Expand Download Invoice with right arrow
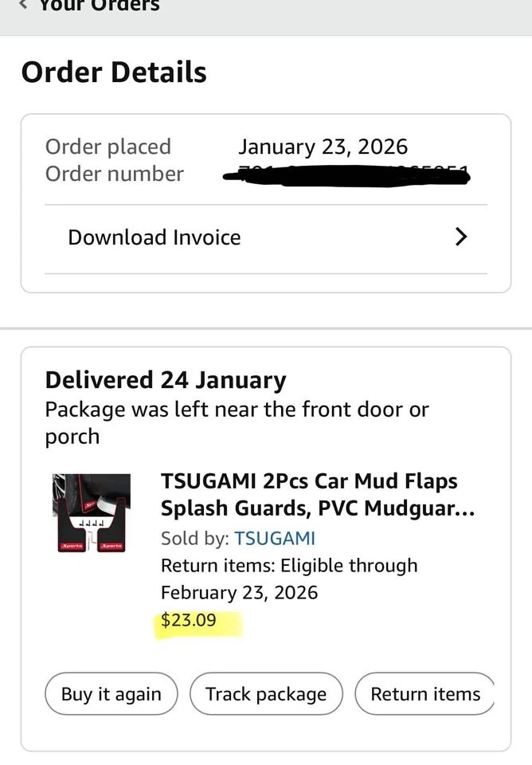Image resolution: width=532 pixels, height=765 pixels. click(x=460, y=237)
